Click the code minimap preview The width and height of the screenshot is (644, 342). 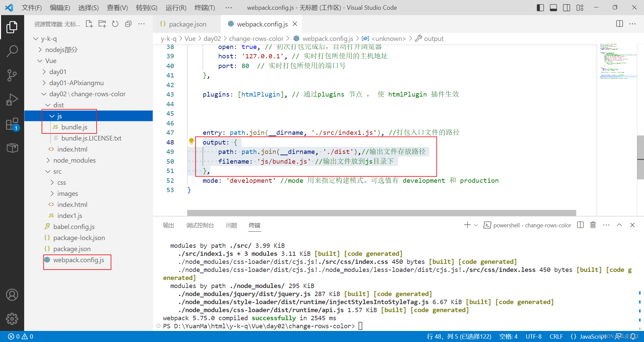[x=618, y=61]
